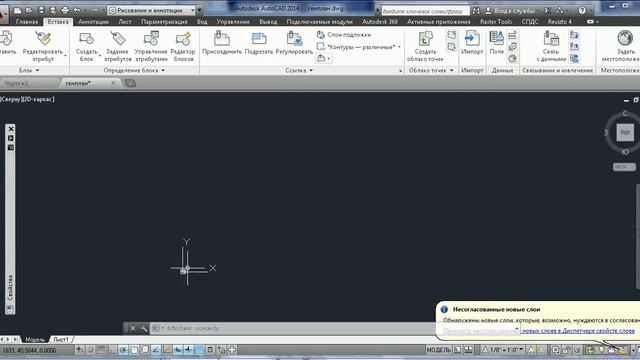The width and height of the screenshot is (640, 360).
Task: Switch to Управление ribbon tab
Action: point(233,22)
